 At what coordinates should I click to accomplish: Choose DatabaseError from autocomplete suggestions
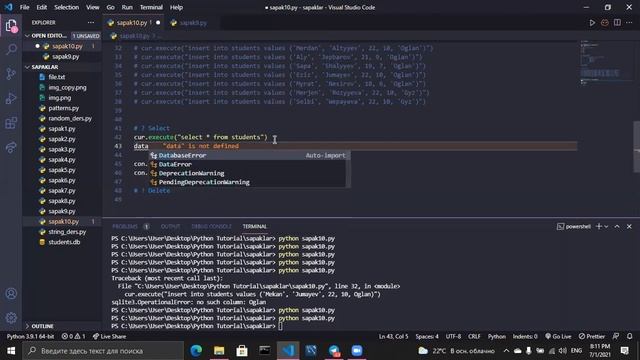tap(248, 155)
